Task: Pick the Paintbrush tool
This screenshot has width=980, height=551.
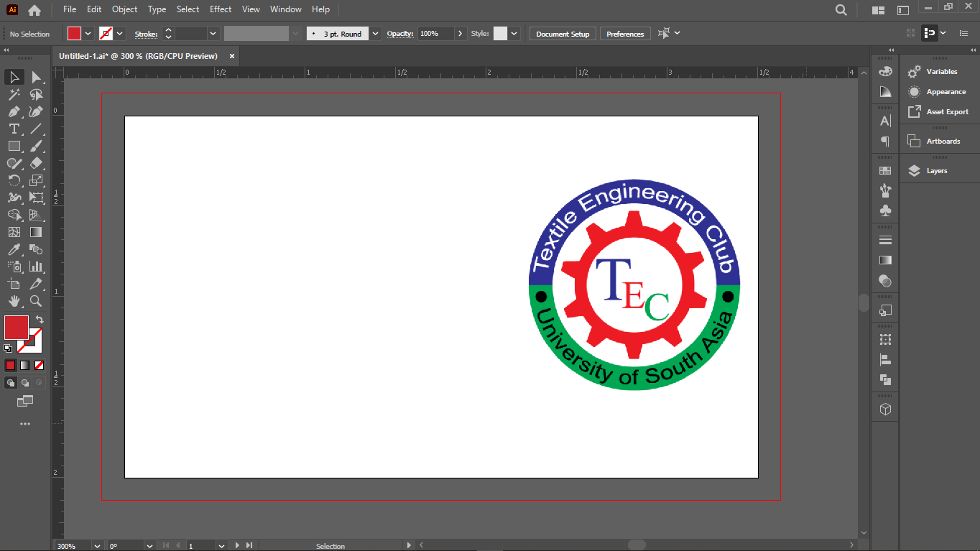Action: [36, 146]
